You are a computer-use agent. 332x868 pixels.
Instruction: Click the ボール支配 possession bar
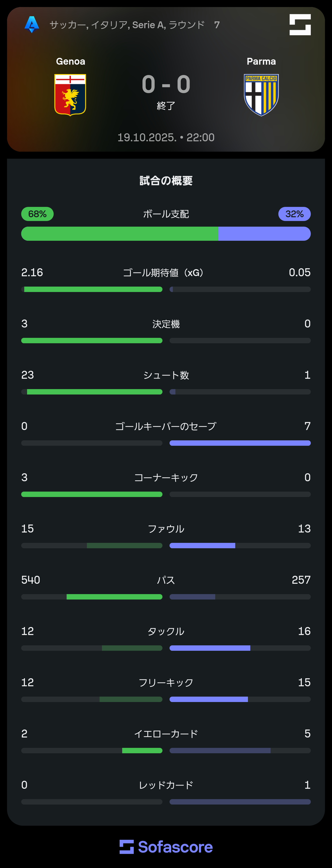(x=166, y=234)
